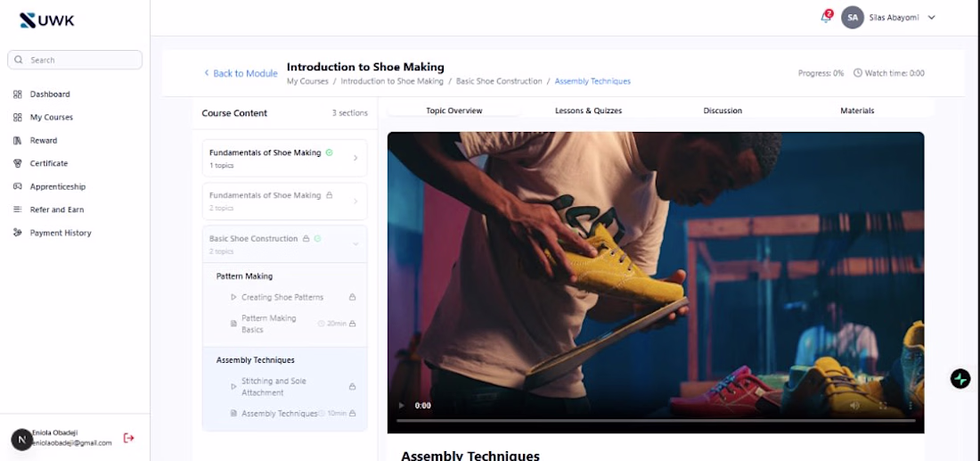Click lock icon on Assembly Techniques lesson row
The height and width of the screenshot is (461, 980).
click(x=353, y=414)
